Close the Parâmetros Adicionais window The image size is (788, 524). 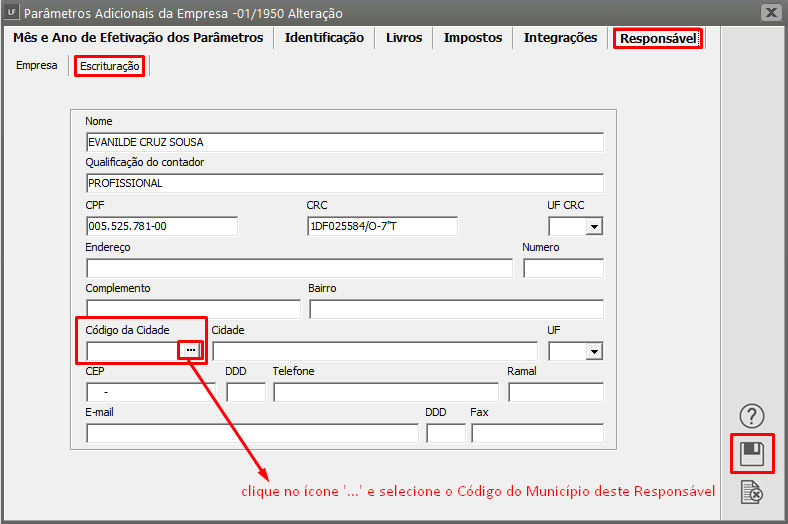coord(770,13)
